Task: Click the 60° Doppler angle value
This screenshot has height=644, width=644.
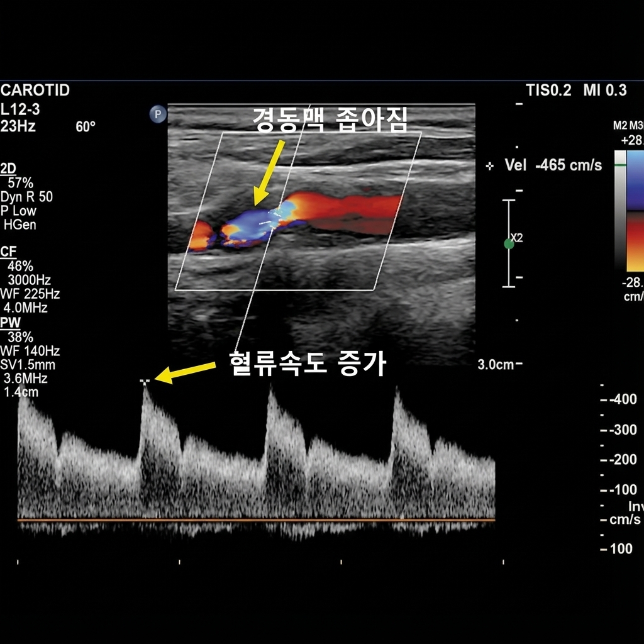Action: click(x=86, y=126)
